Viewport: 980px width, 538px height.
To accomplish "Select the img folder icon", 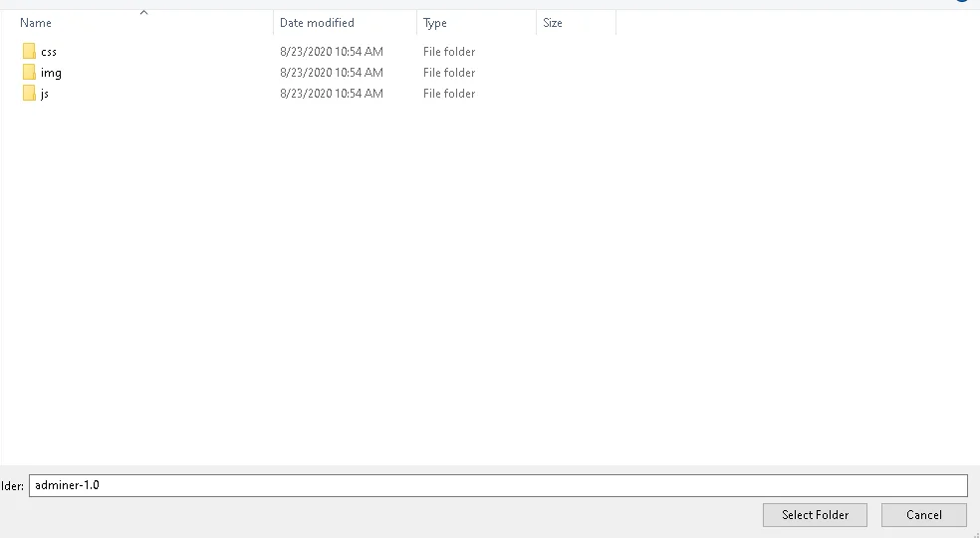I will pos(29,73).
